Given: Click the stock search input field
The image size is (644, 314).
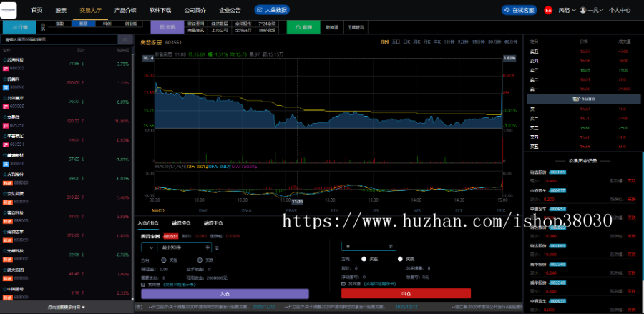Looking at the screenshot, I should pos(59,40).
